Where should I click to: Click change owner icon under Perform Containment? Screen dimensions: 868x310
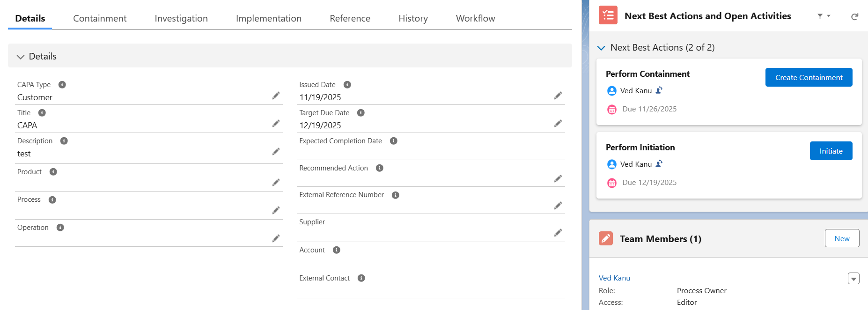[x=659, y=90]
